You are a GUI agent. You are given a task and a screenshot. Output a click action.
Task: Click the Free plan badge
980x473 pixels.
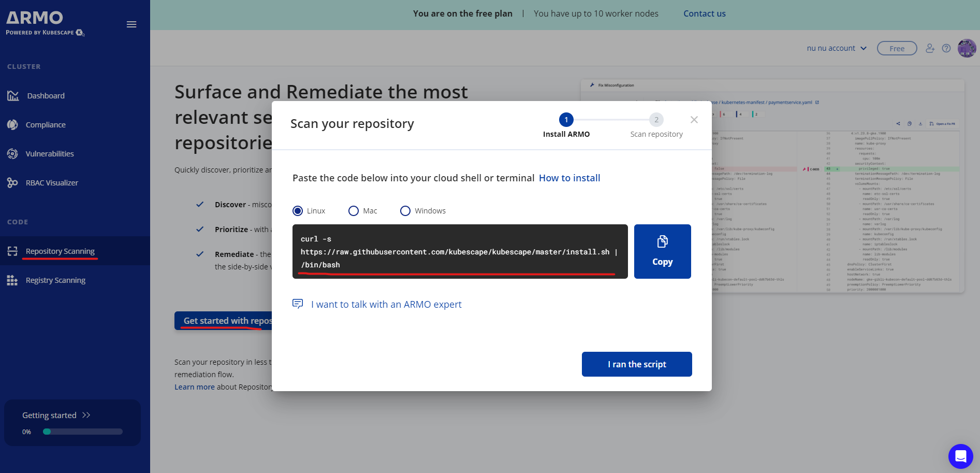tap(897, 48)
